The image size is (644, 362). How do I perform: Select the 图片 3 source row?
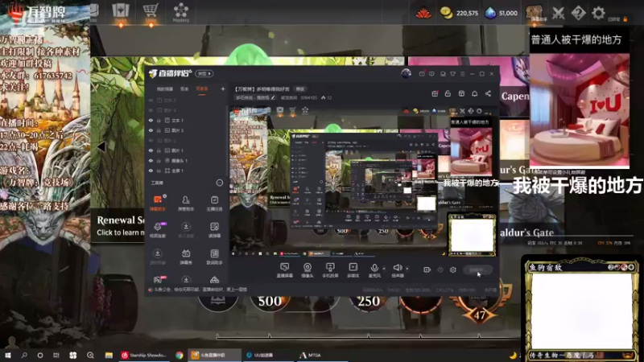(187, 130)
